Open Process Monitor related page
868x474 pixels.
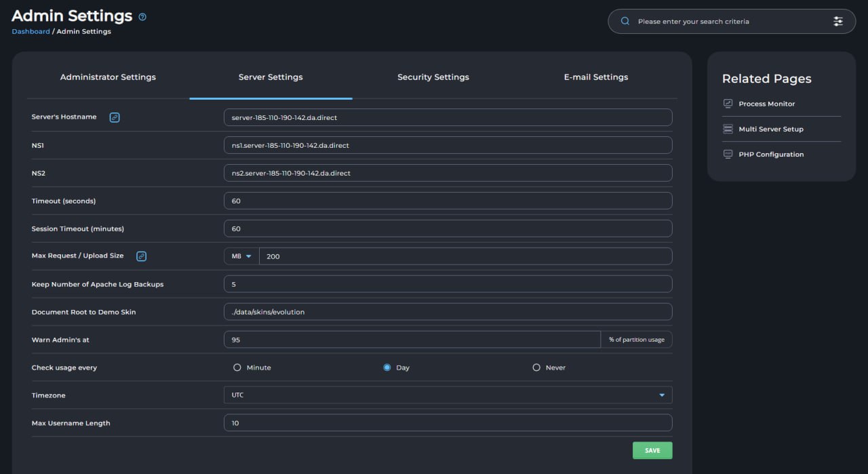click(x=767, y=104)
